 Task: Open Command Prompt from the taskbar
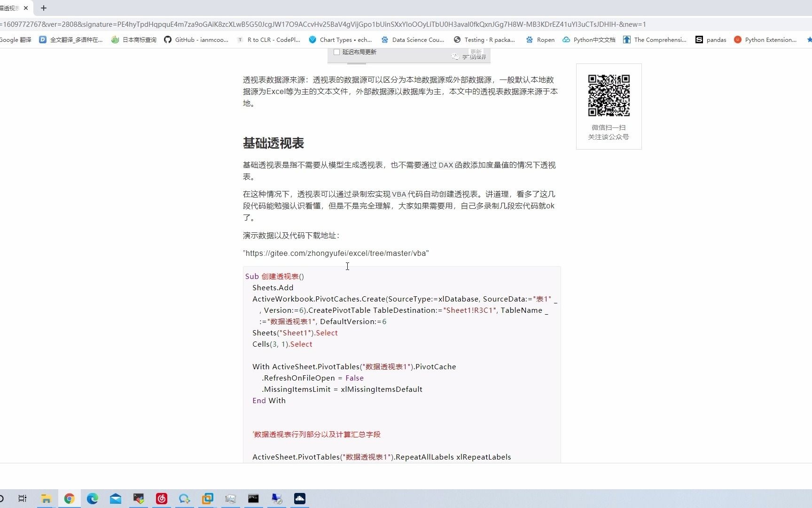point(253,499)
